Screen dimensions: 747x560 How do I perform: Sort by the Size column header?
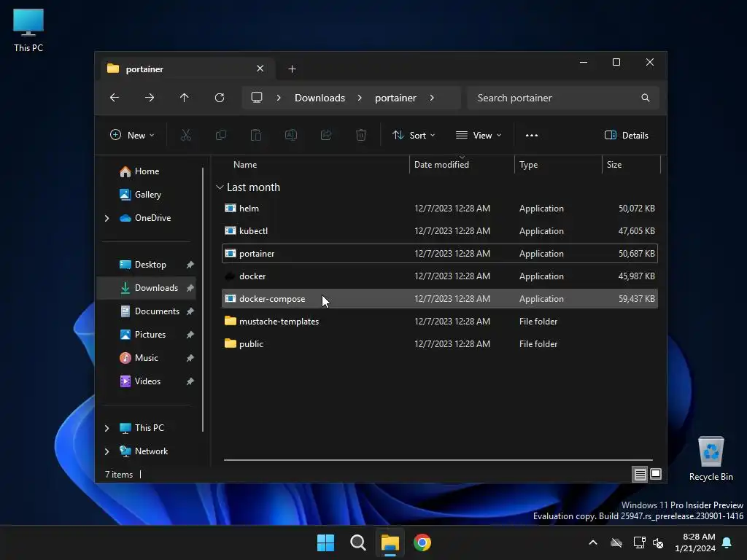(x=631, y=165)
